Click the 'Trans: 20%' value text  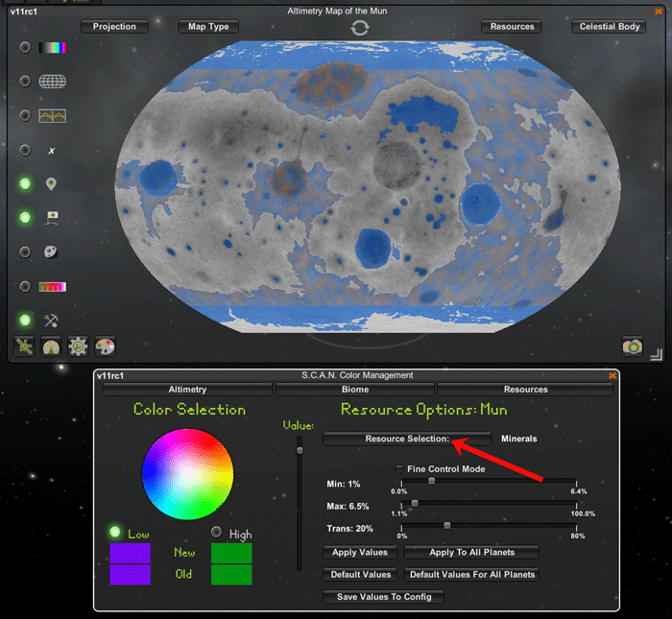(349, 529)
